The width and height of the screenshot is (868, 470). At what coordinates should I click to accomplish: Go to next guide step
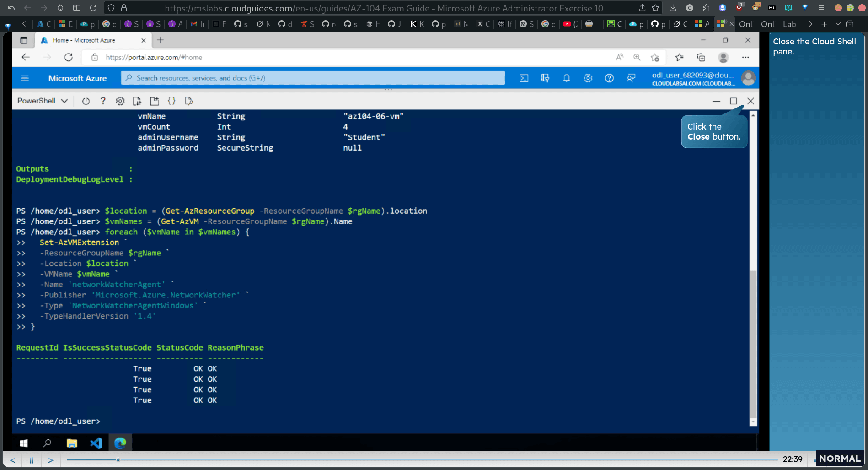tap(51, 460)
